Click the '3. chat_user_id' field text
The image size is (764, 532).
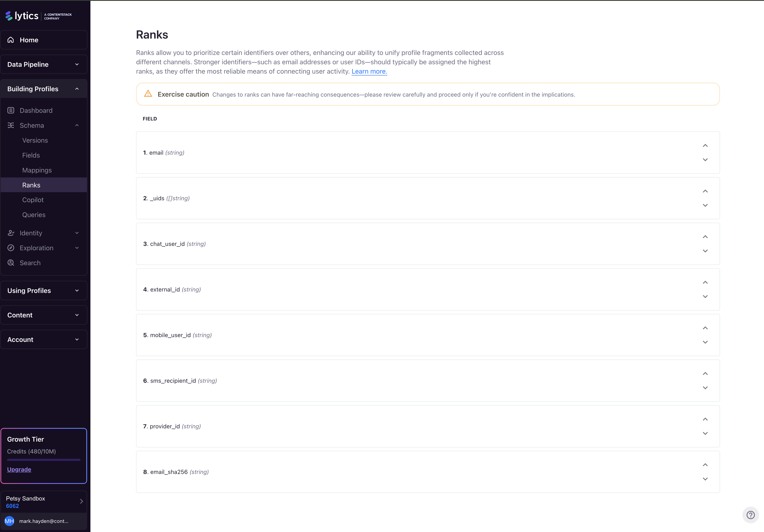tap(164, 244)
